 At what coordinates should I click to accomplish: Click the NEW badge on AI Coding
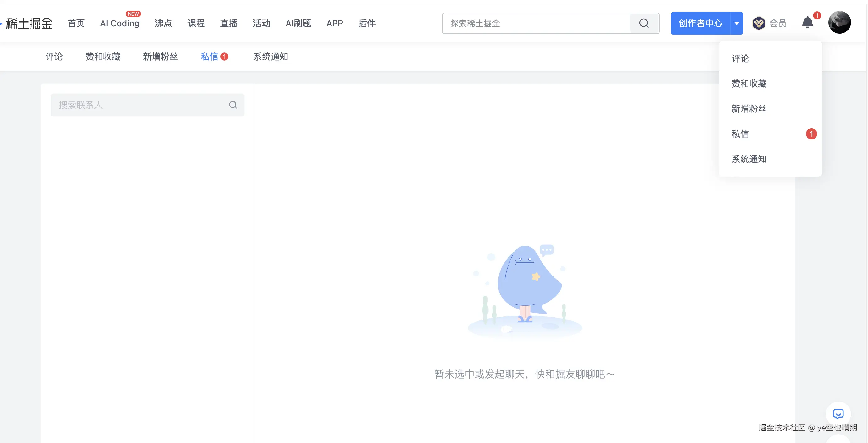(x=133, y=14)
